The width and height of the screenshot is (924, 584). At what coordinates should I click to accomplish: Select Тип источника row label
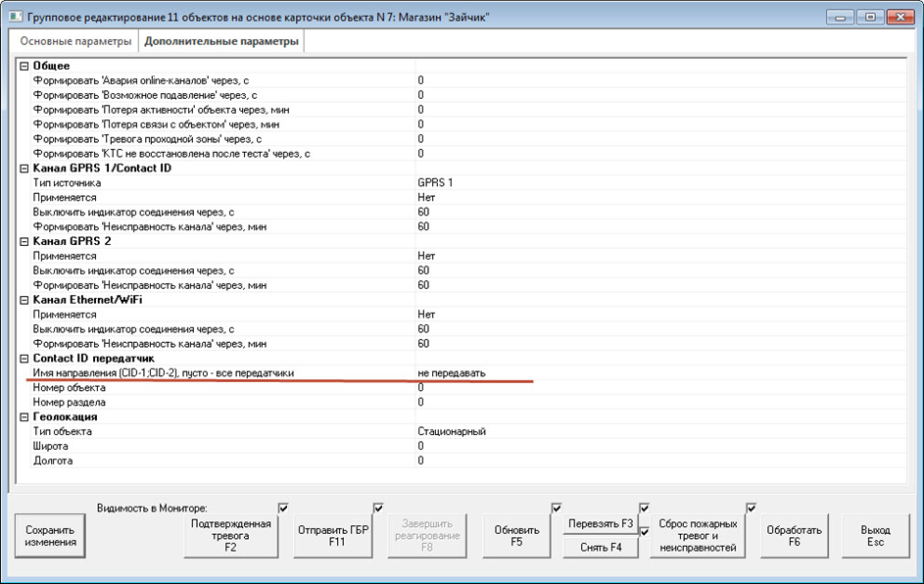click(67, 183)
